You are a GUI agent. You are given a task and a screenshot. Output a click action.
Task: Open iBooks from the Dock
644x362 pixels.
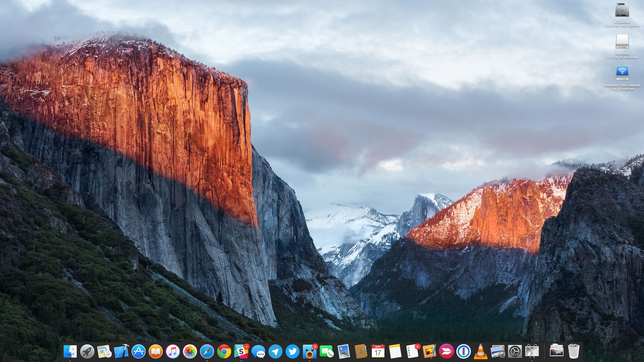tap(155, 351)
